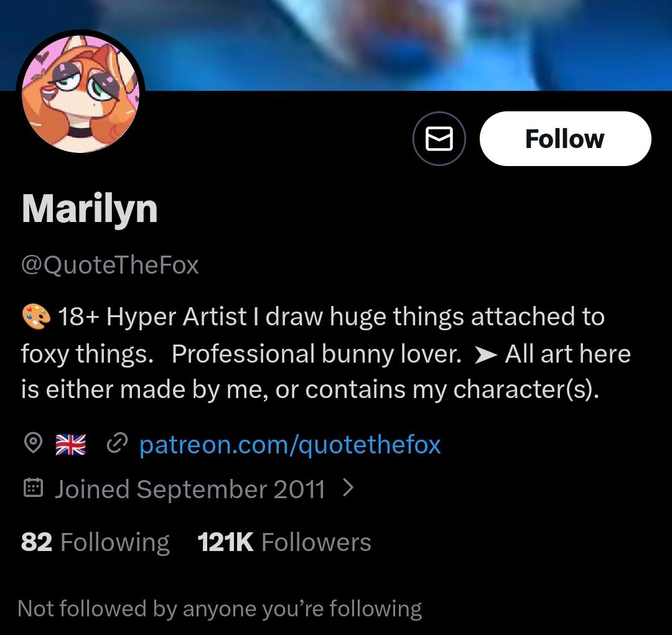Tap 'Not followed by anyone you're following'

(220, 608)
